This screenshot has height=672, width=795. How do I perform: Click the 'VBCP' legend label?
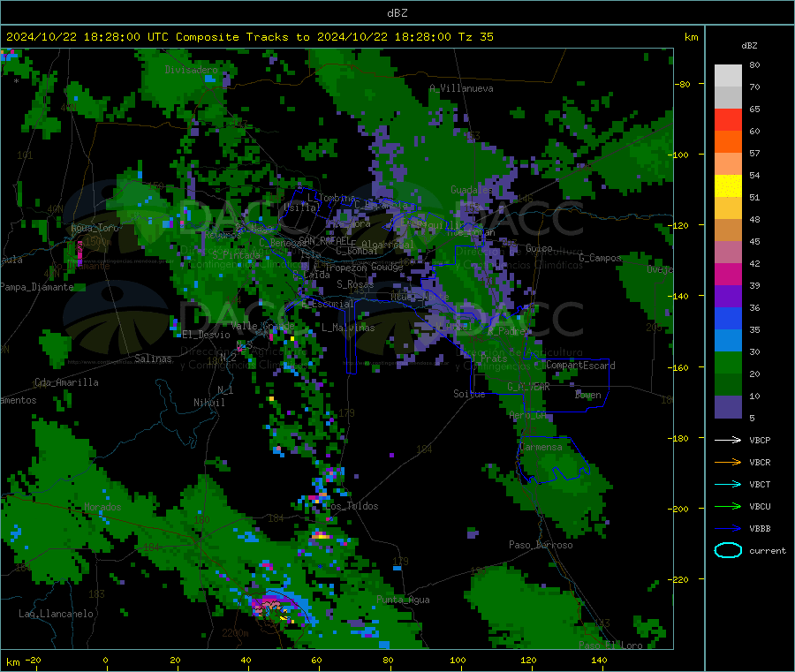coord(760,441)
